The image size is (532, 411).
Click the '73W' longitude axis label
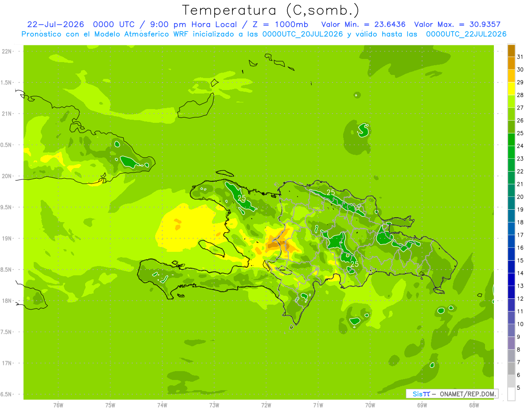click(214, 405)
